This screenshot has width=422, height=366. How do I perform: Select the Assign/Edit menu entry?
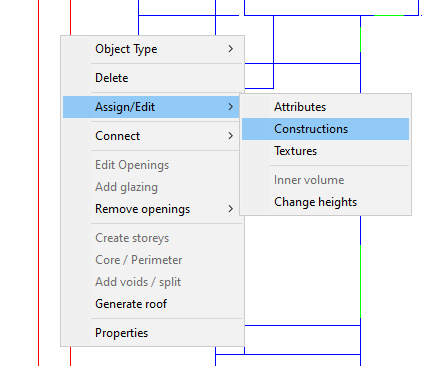tap(151, 107)
